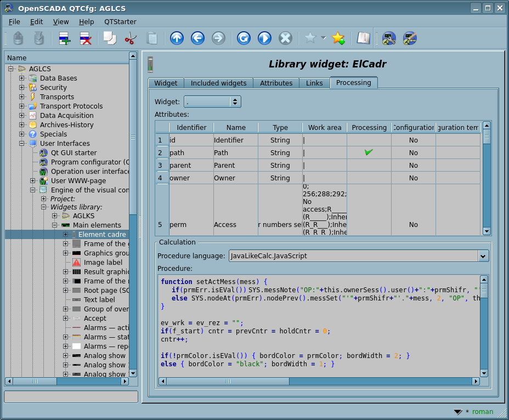Click the Add item toolbar icon
The height and width of the screenshot is (420, 509).
[65, 38]
